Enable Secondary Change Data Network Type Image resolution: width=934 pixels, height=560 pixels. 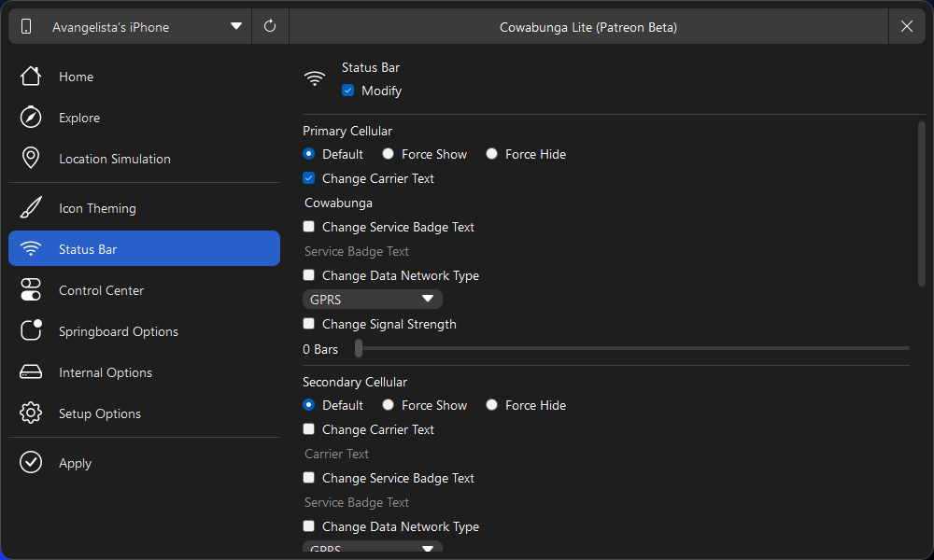pyautogui.click(x=308, y=526)
